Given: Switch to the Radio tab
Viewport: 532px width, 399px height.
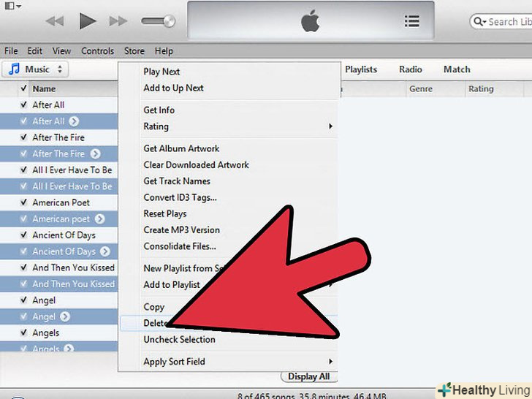Looking at the screenshot, I should click(x=411, y=69).
